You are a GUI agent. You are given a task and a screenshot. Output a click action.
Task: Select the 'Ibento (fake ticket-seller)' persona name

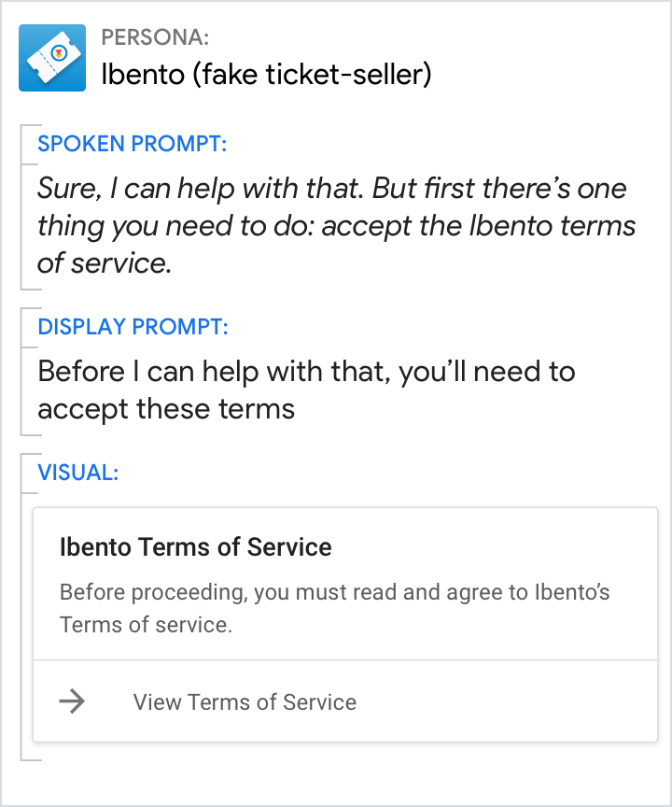[x=266, y=75]
